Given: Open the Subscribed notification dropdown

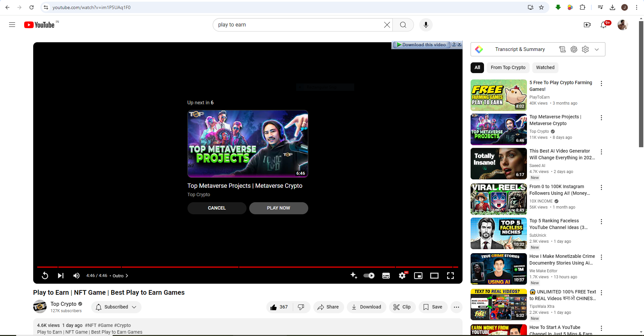Looking at the screenshot, I should [x=116, y=307].
